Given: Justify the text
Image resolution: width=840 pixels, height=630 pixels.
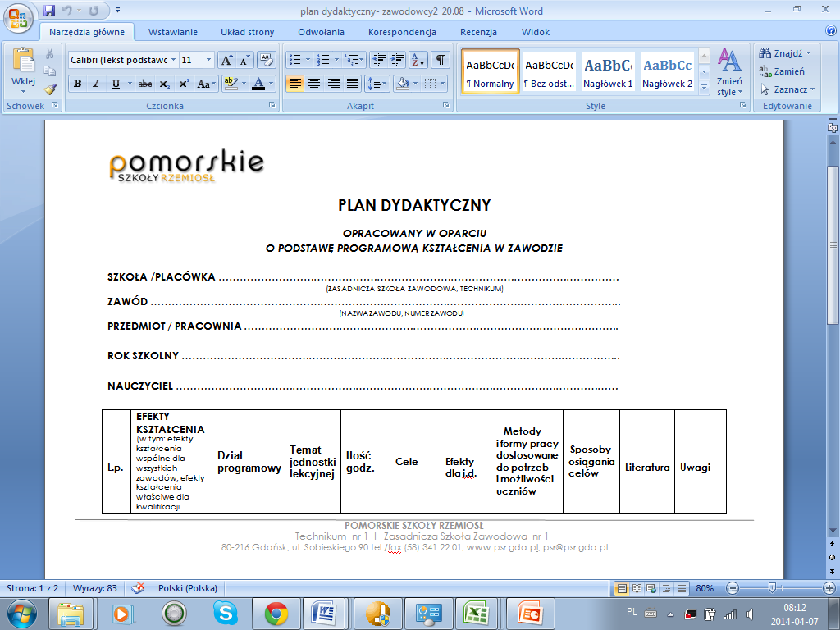Looking at the screenshot, I should (x=353, y=84).
